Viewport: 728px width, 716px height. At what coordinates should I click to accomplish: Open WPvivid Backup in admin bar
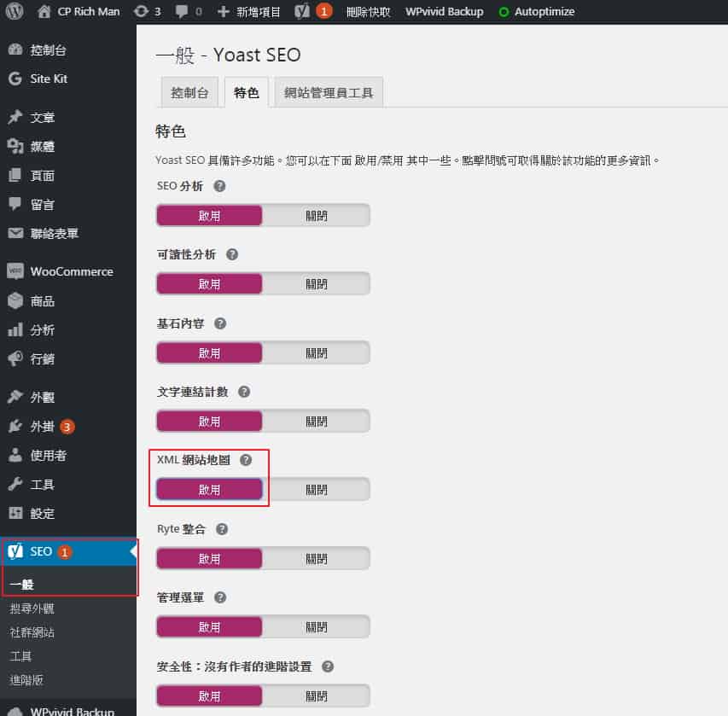coord(445,12)
